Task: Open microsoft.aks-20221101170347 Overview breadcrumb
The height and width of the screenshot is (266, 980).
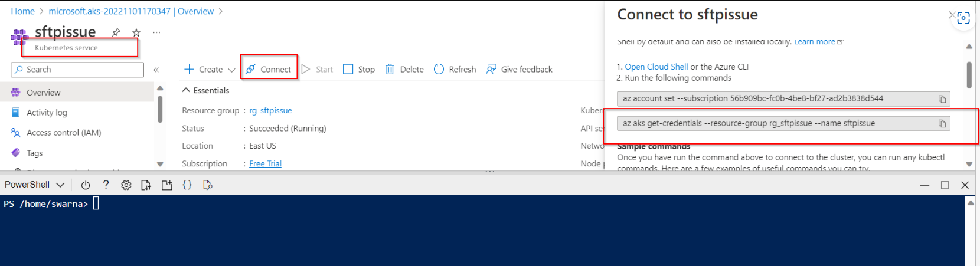Action: tap(131, 11)
